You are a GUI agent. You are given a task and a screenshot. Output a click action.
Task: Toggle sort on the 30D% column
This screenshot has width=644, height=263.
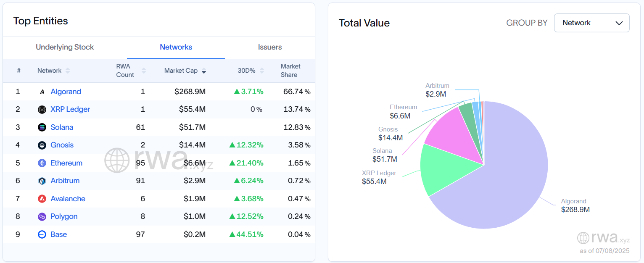tap(262, 71)
